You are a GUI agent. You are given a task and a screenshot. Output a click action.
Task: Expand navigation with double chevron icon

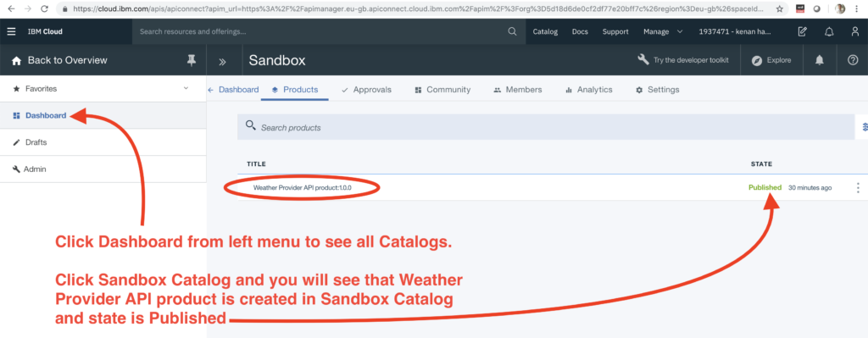[x=223, y=61]
